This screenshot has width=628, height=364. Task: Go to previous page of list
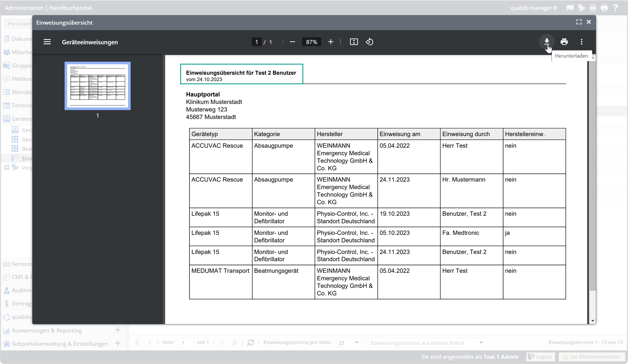point(150,343)
